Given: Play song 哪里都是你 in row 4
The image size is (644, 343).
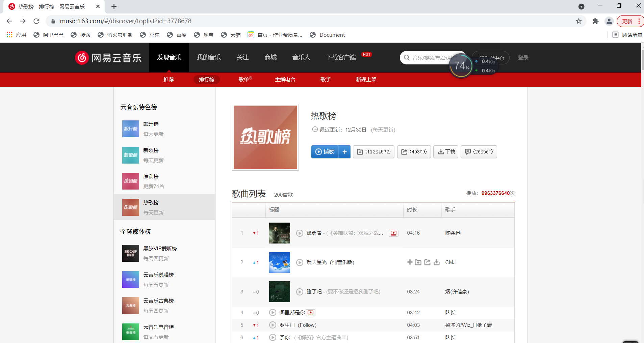Looking at the screenshot, I should 273,313.
